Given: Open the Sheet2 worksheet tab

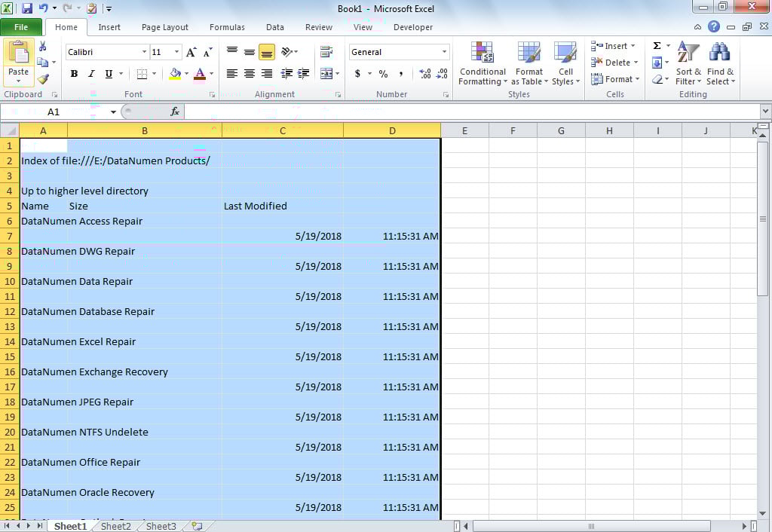Looking at the screenshot, I should click(x=116, y=526).
